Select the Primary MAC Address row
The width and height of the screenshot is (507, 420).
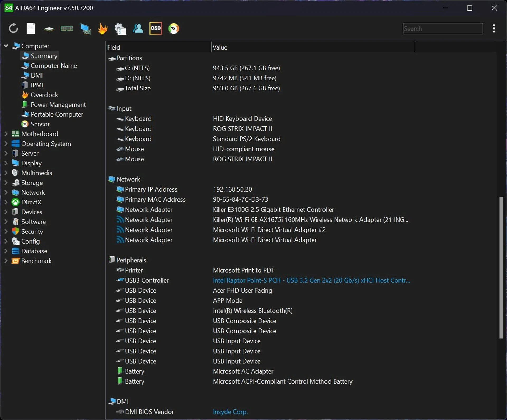click(260, 199)
